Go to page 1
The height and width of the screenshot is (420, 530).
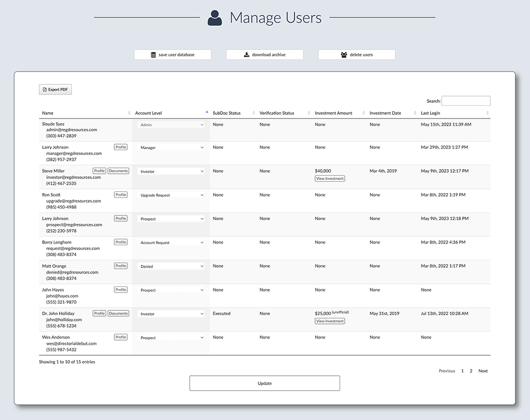(x=462, y=371)
